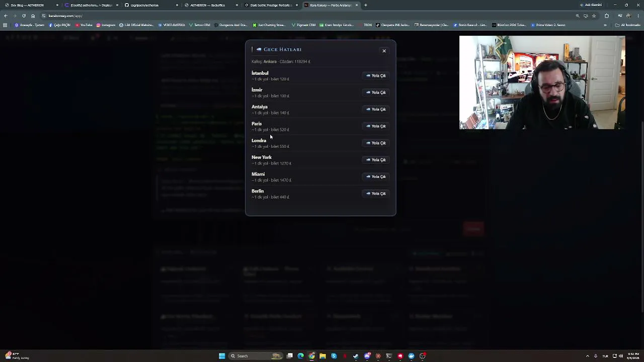Click Yola Çık for İstanbul
This screenshot has height=362, width=644.
point(376,75)
